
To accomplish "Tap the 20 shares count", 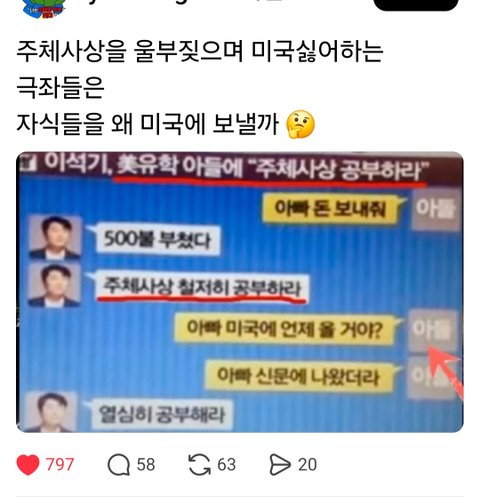I will pos(307,465).
